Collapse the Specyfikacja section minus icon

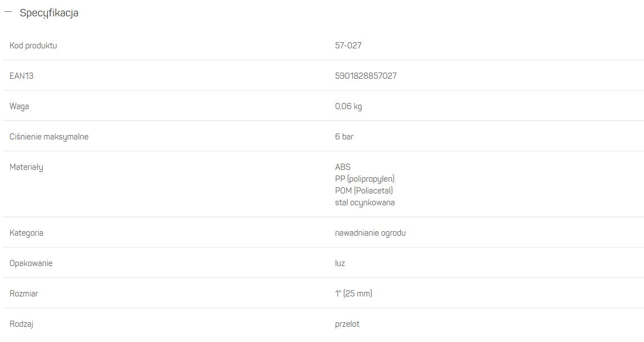point(8,12)
